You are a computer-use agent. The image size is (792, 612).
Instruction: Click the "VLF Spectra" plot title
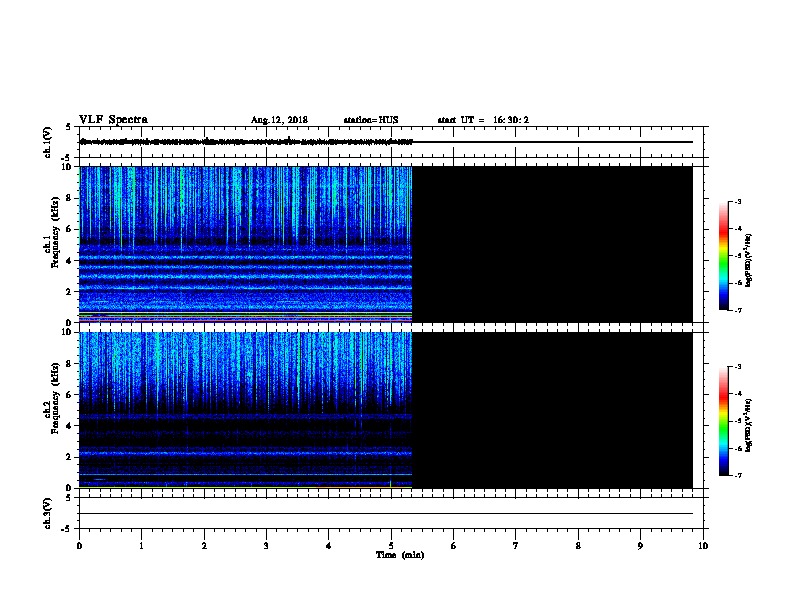click(113, 120)
